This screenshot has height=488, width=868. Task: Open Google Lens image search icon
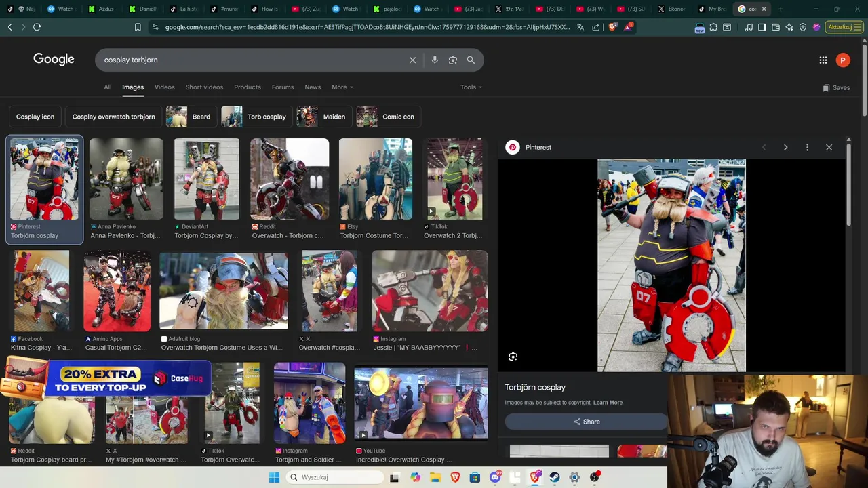453,60
